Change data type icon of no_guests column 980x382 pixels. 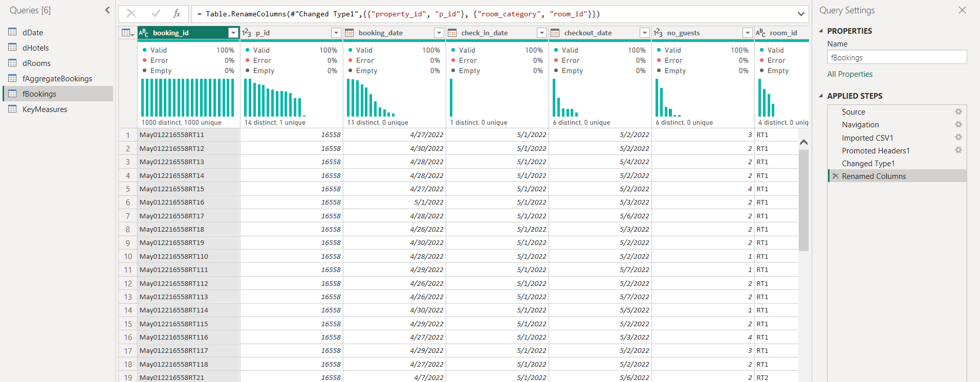click(658, 33)
